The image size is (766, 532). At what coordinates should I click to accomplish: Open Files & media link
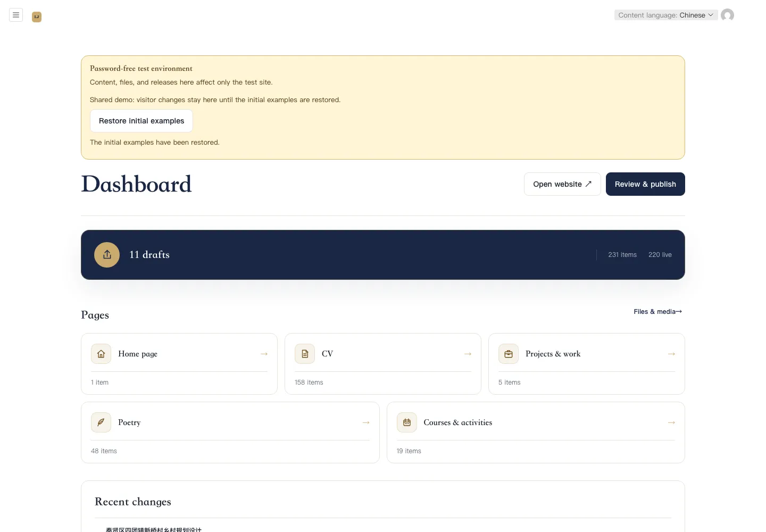658,312
